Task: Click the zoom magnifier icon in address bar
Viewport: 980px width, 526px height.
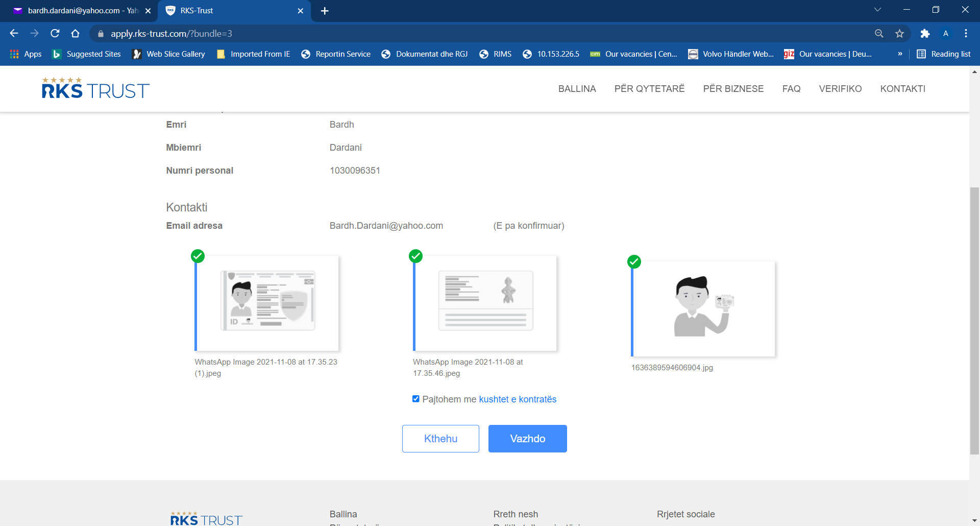Action: (879, 33)
